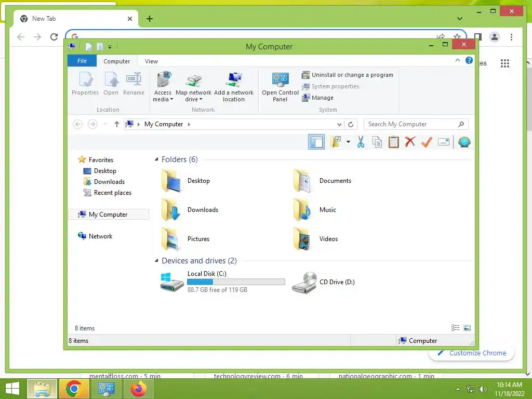532x399 pixels.
Task: Open the recent locations dropdown arrow
Action: click(105, 124)
